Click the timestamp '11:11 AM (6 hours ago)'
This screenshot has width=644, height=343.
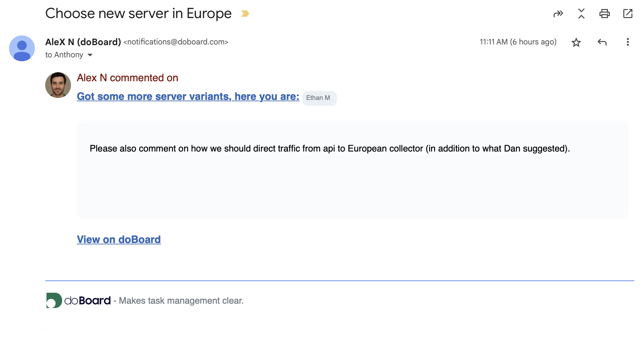pos(518,42)
